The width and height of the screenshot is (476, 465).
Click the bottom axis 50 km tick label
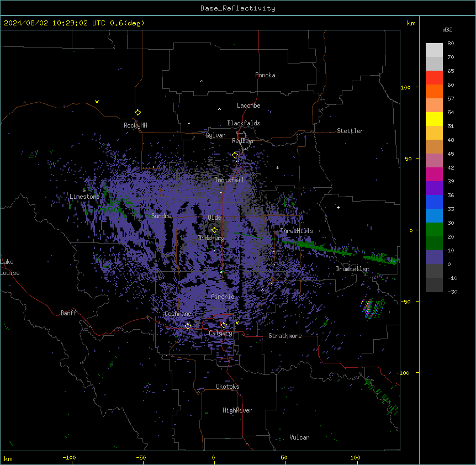click(x=284, y=458)
